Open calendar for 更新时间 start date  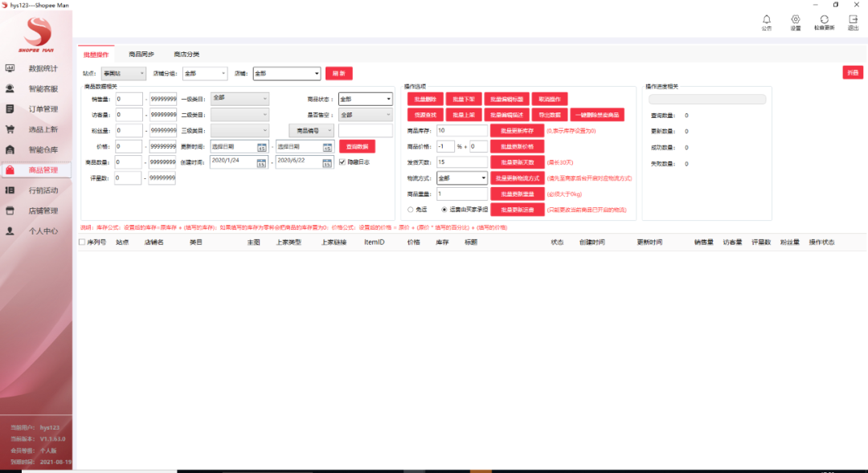(261, 147)
